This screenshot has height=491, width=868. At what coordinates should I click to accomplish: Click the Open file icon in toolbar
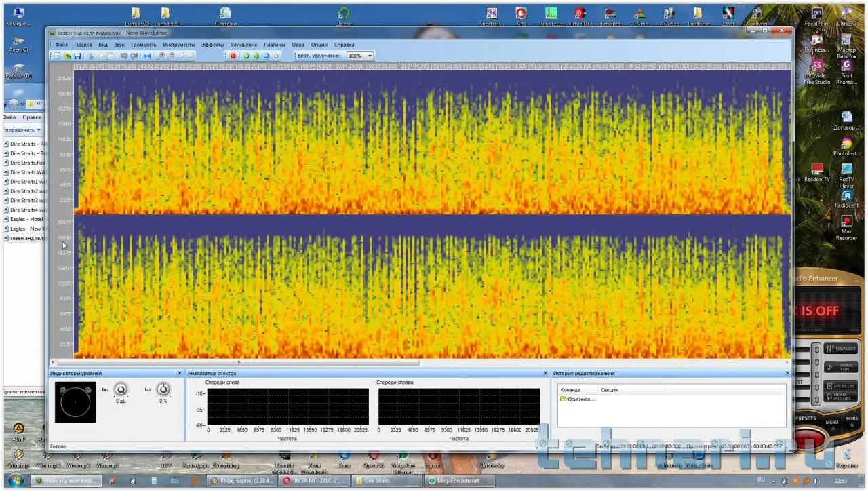coord(67,56)
